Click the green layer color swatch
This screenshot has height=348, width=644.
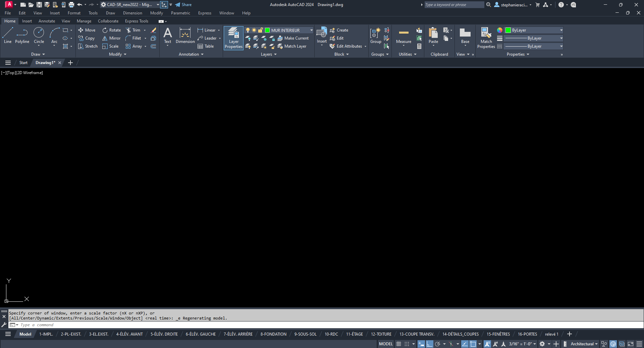(267, 30)
